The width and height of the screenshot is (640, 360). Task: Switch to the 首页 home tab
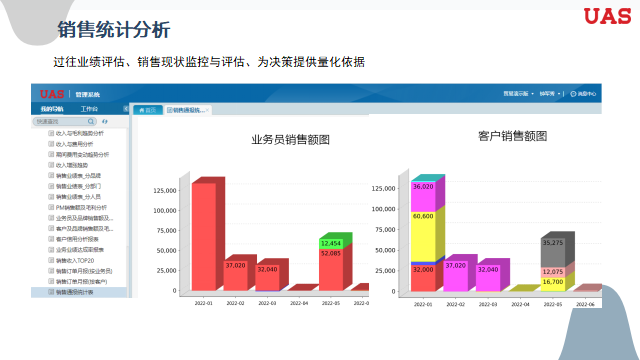148,110
